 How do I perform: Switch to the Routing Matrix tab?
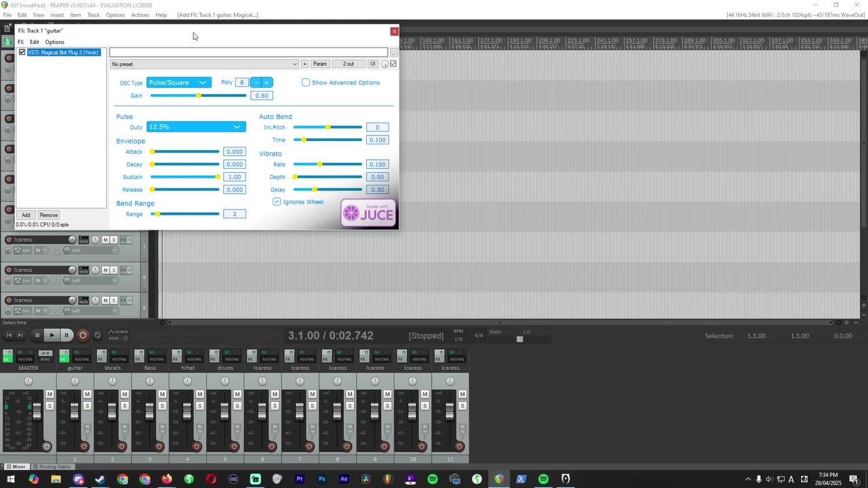(x=52, y=466)
